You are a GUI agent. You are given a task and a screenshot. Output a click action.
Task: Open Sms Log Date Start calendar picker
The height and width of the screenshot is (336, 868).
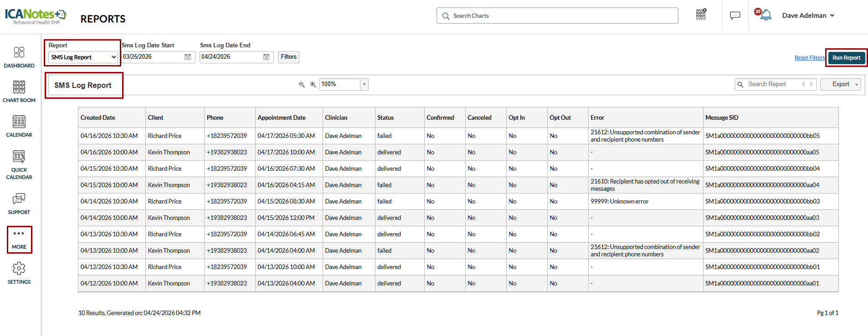pos(188,57)
